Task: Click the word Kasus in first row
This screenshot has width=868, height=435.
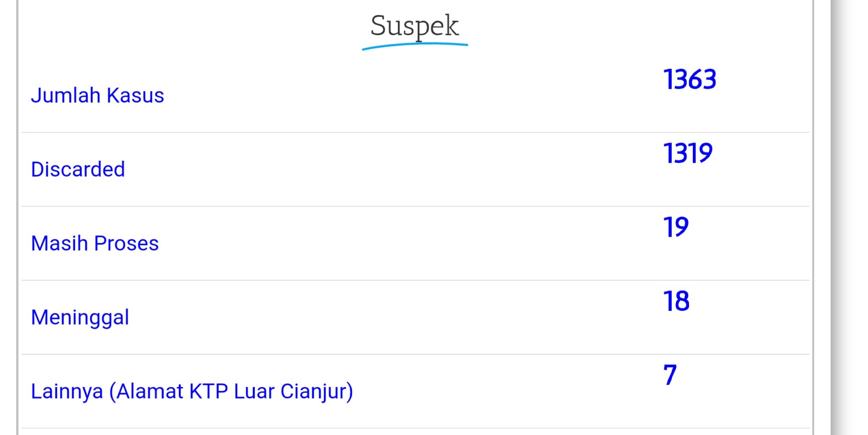Action: point(135,95)
